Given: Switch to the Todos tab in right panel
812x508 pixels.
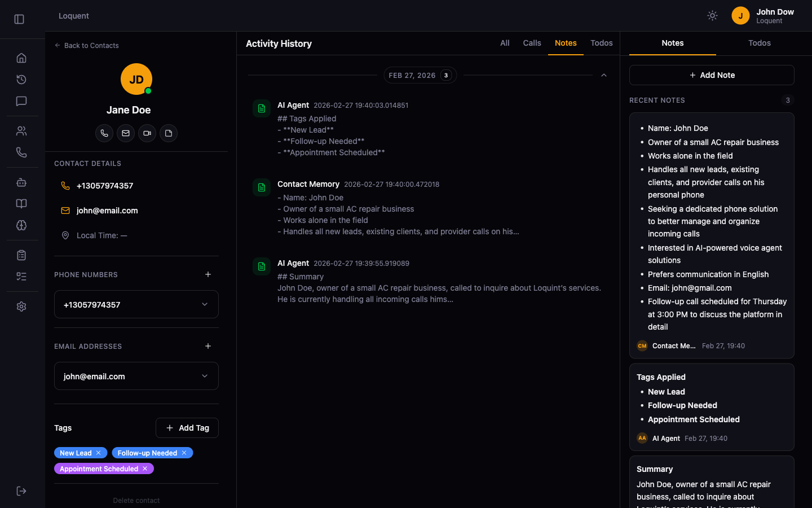Looking at the screenshot, I should [x=760, y=43].
